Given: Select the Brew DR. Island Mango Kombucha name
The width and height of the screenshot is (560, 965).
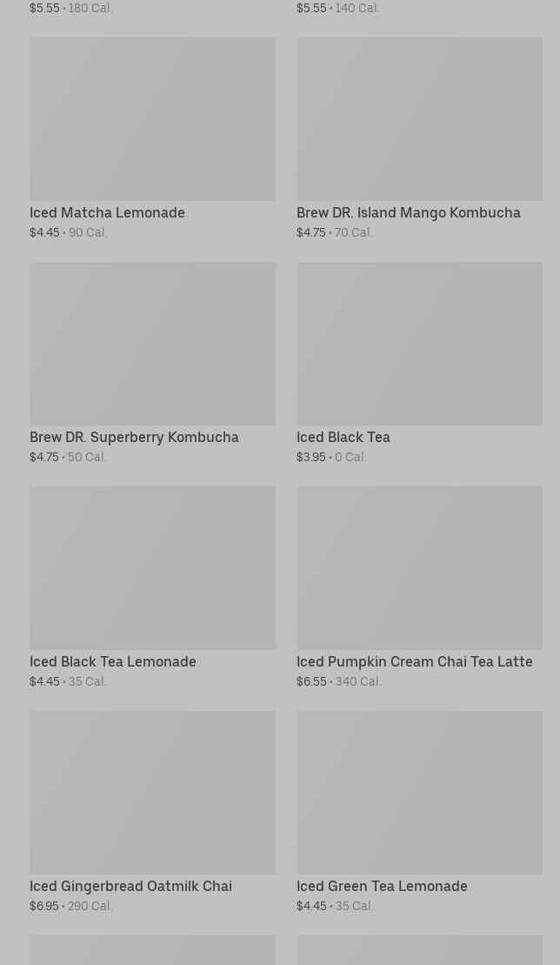Looking at the screenshot, I should pos(408,213).
